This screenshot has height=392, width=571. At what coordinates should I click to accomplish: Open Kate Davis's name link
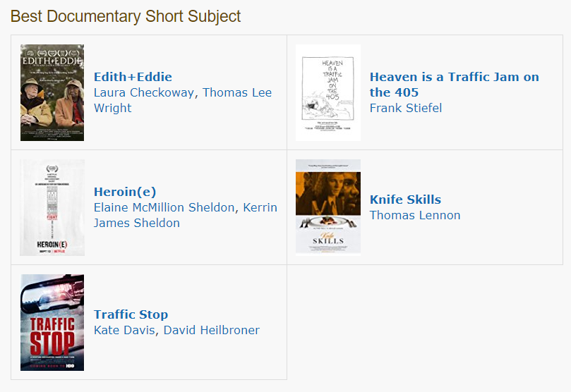pos(124,330)
